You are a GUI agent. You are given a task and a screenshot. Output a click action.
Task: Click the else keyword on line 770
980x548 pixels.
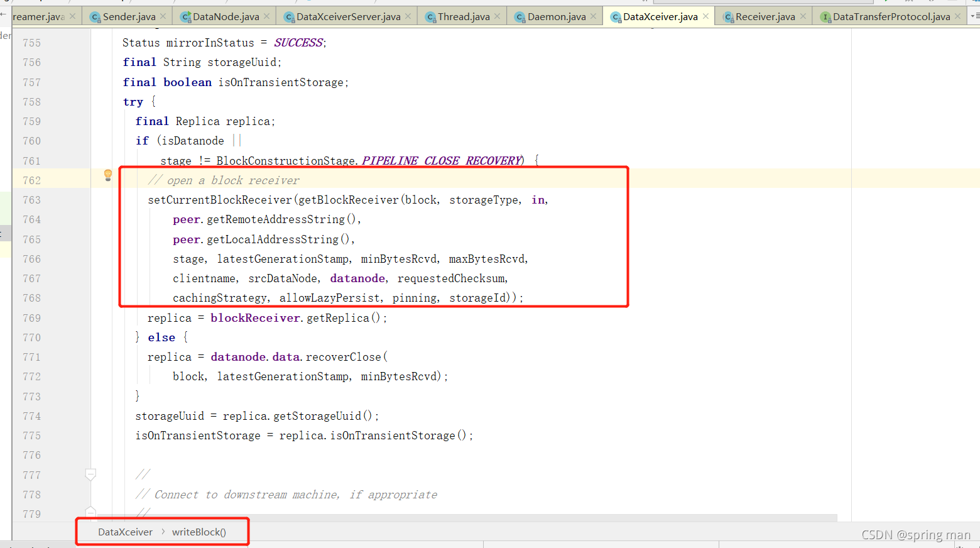pos(161,337)
